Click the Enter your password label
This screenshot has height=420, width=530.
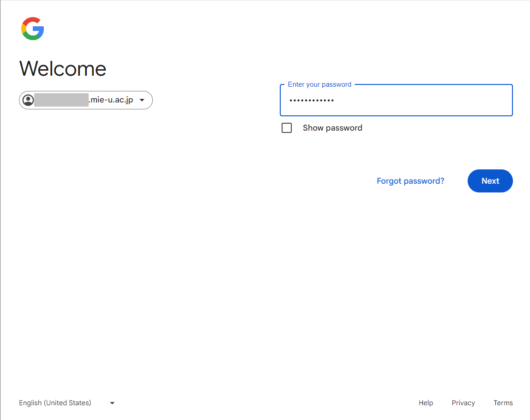[x=319, y=84]
